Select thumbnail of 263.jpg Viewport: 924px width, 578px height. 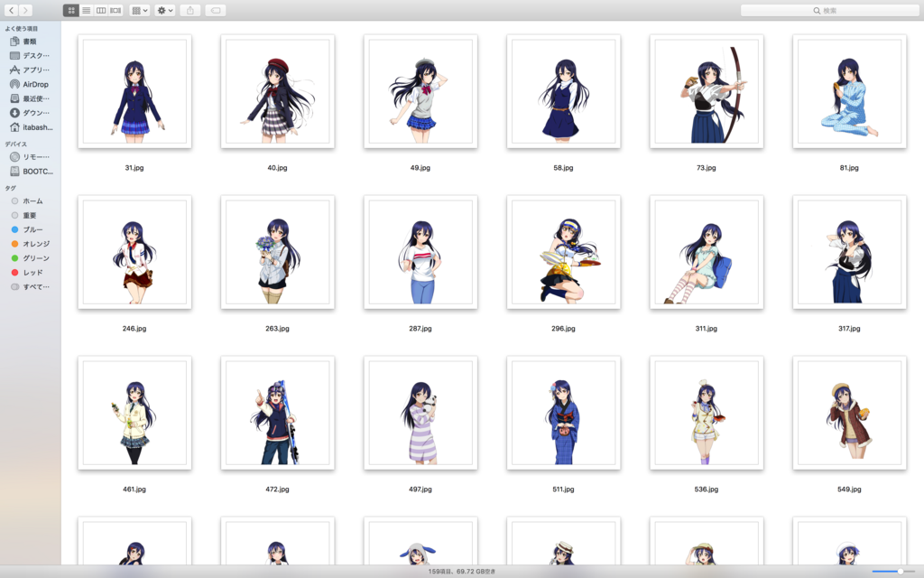(x=278, y=253)
